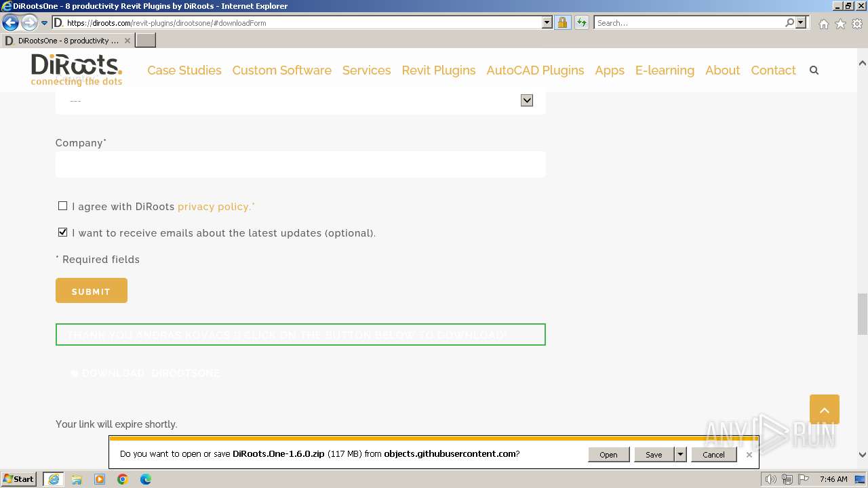The height and width of the screenshot is (488, 868).
Task: Open the browser Tools gear icon
Action: [857, 24]
